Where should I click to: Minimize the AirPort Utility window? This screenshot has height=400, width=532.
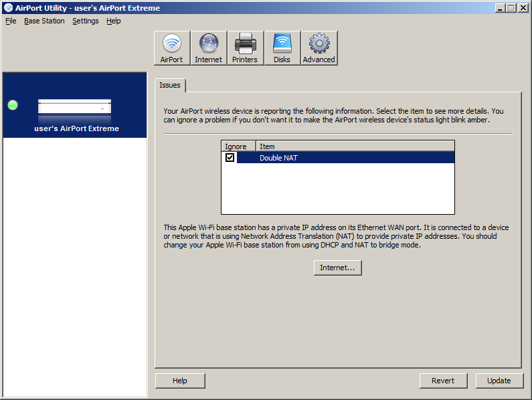(x=500, y=8)
